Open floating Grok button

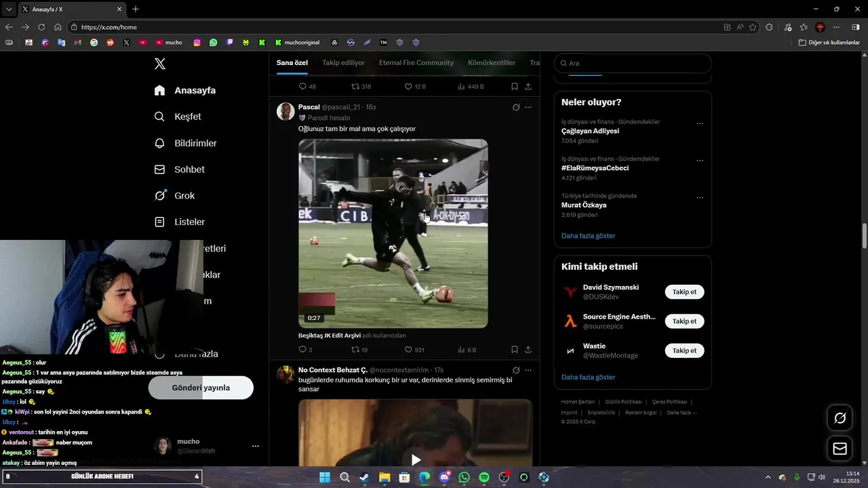[840, 418]
